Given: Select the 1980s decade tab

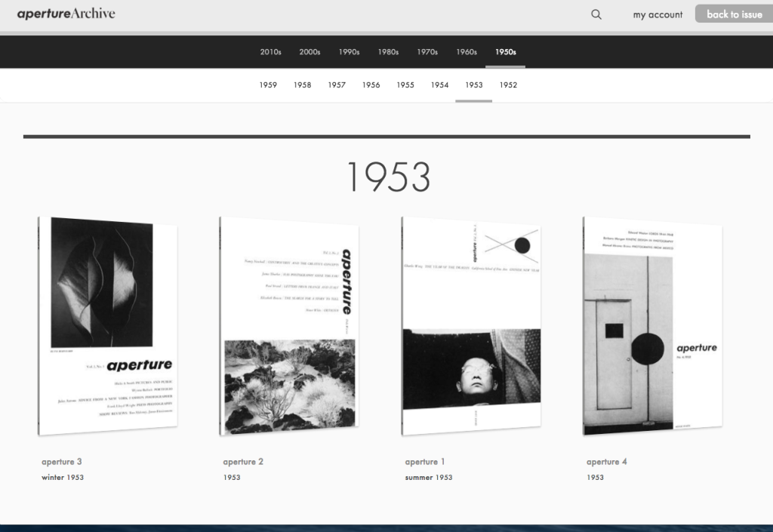Looking at the screenshot, I should click(388, 52).
